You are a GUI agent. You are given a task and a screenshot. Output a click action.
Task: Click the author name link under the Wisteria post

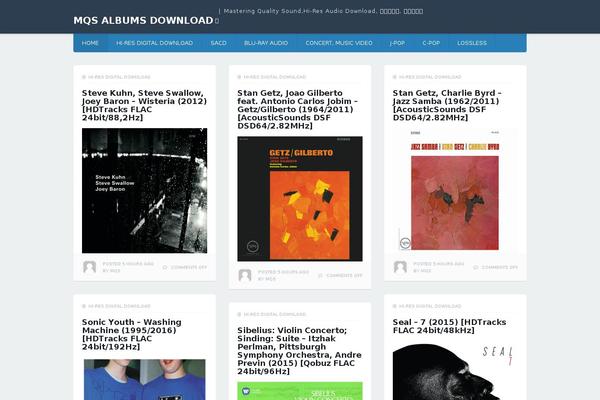coord(115,271)
